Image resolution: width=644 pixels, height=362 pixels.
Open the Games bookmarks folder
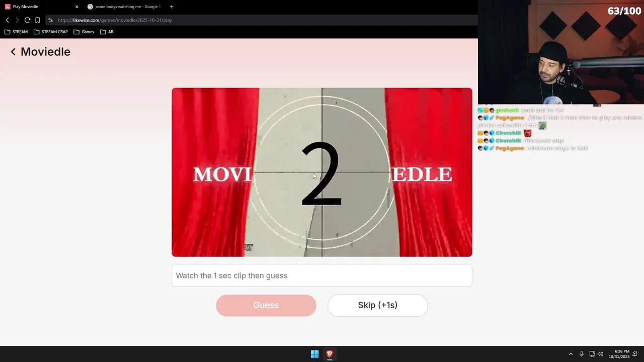tap(84, 32)
